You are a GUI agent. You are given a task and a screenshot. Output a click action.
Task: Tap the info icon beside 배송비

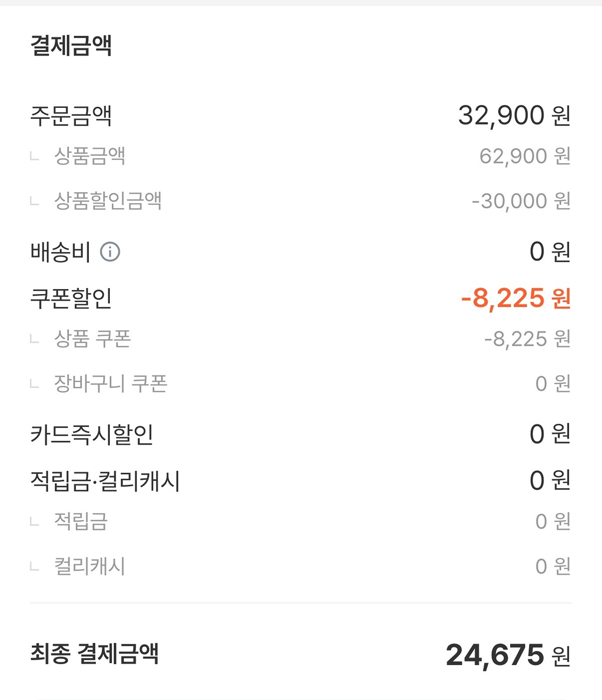(x=110, y=251)
